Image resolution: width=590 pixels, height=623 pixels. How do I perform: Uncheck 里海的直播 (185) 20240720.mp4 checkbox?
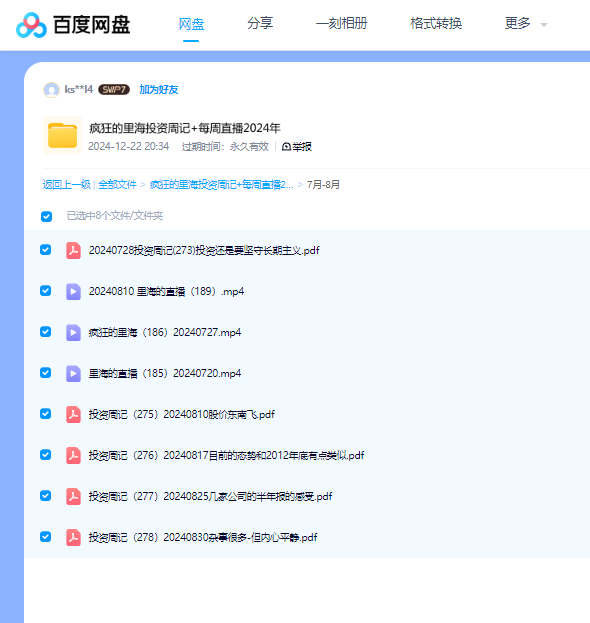coord(46,373)
